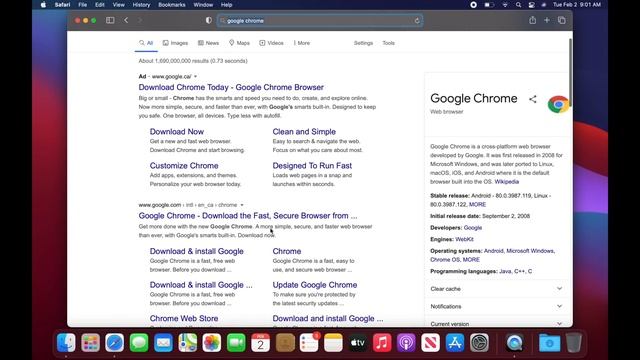Open Control Center in menu bar

tap(531, 5)
